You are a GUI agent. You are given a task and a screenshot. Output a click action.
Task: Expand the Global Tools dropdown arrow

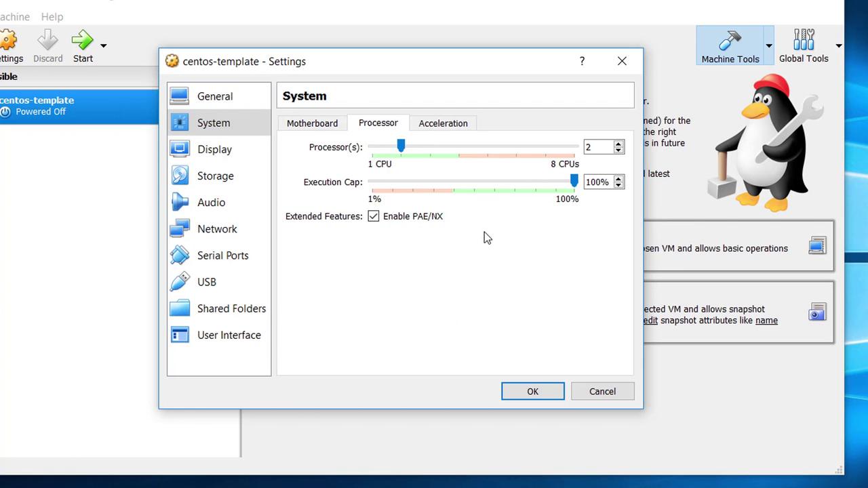(x=839, y=46)
